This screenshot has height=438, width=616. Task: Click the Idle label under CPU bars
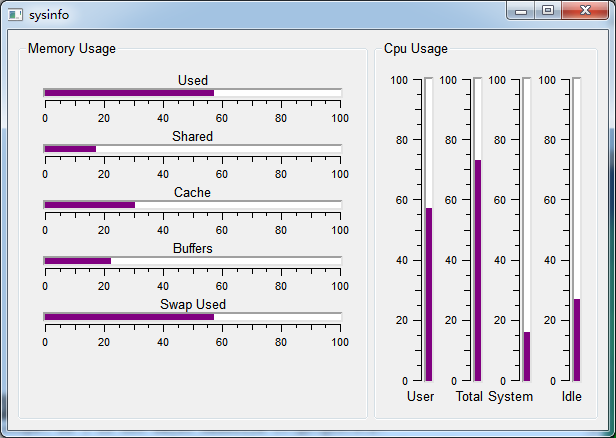(572, 396)
